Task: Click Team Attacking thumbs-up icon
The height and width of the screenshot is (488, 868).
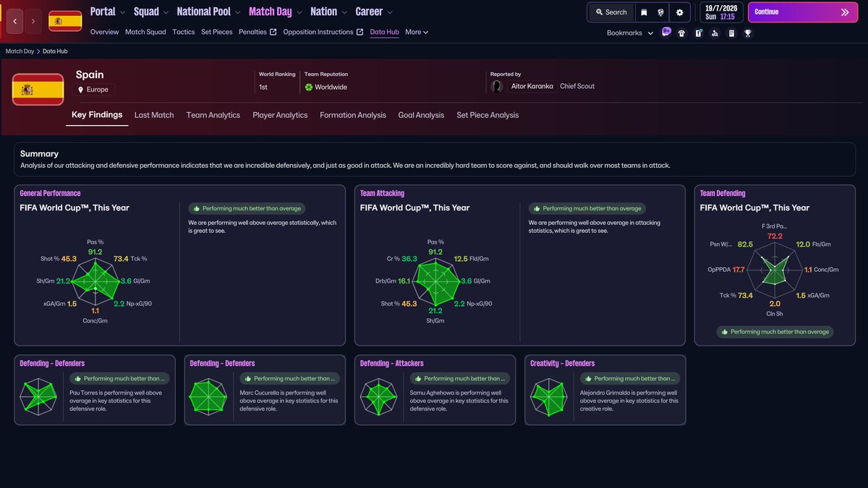Action: (537, 208)
